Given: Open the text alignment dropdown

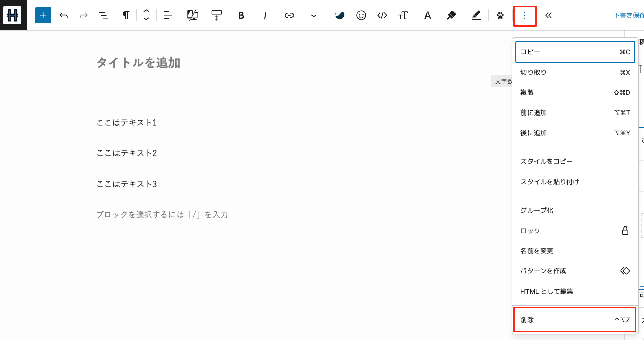Looking at the screenshot, I should 168,15.
